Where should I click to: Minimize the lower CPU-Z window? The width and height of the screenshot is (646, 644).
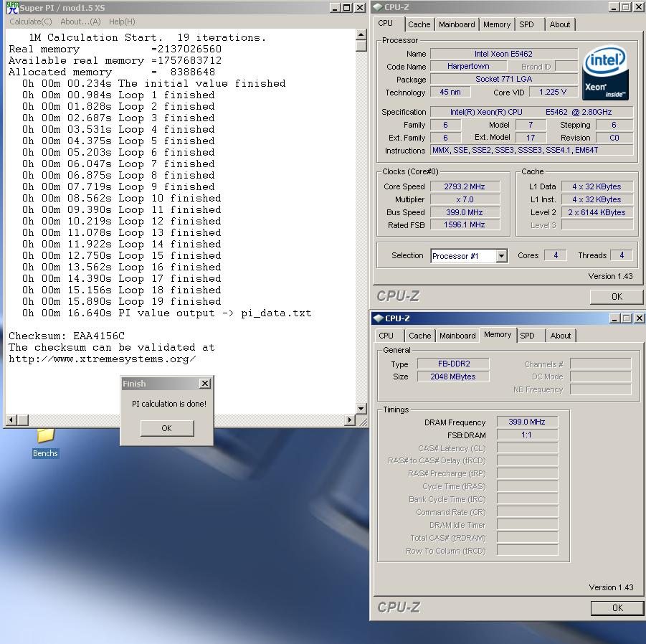(614, 318)
